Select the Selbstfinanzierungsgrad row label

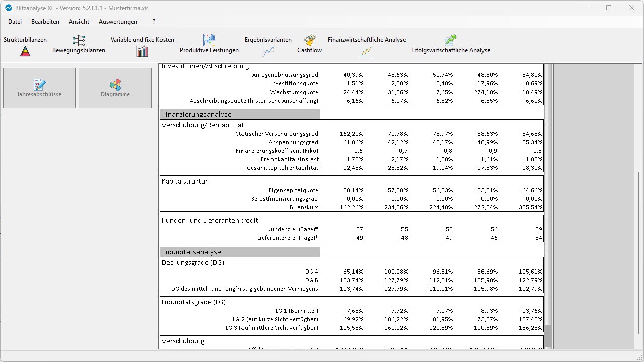tap(285, 199)
